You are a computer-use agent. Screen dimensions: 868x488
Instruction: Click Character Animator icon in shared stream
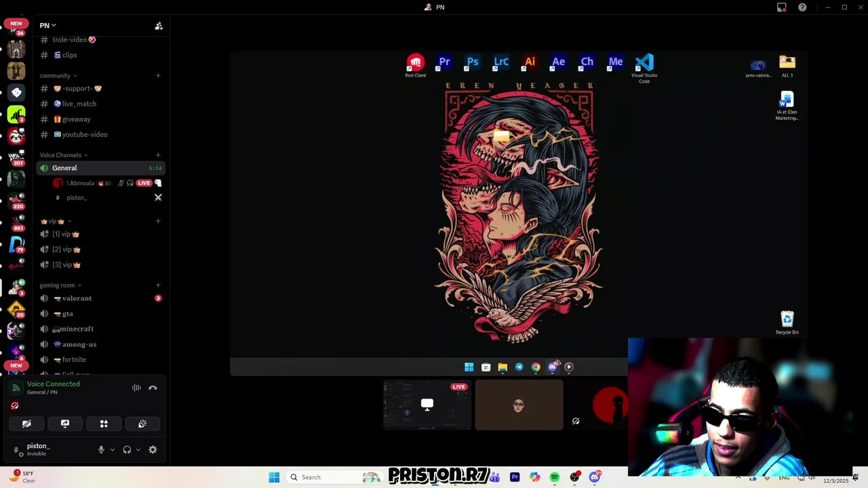click(587, 62)
